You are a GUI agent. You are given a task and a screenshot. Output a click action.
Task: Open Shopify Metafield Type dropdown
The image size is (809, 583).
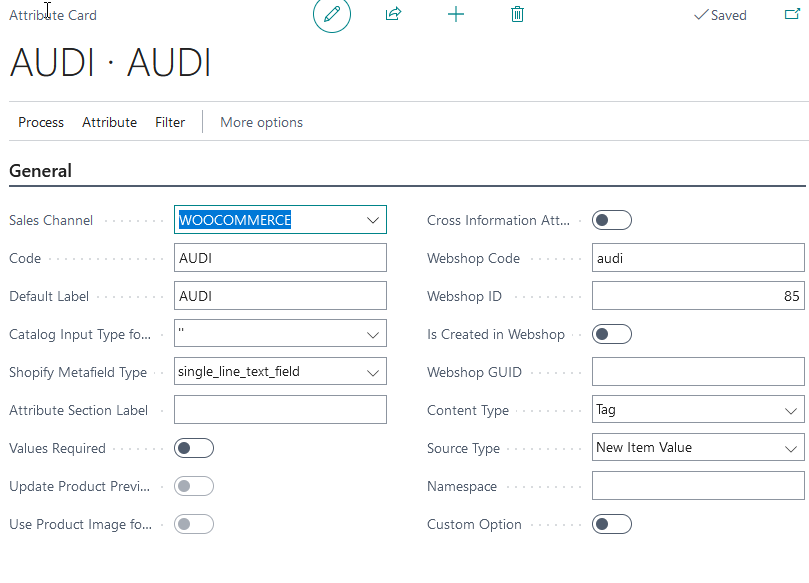(x=373, y=373)
